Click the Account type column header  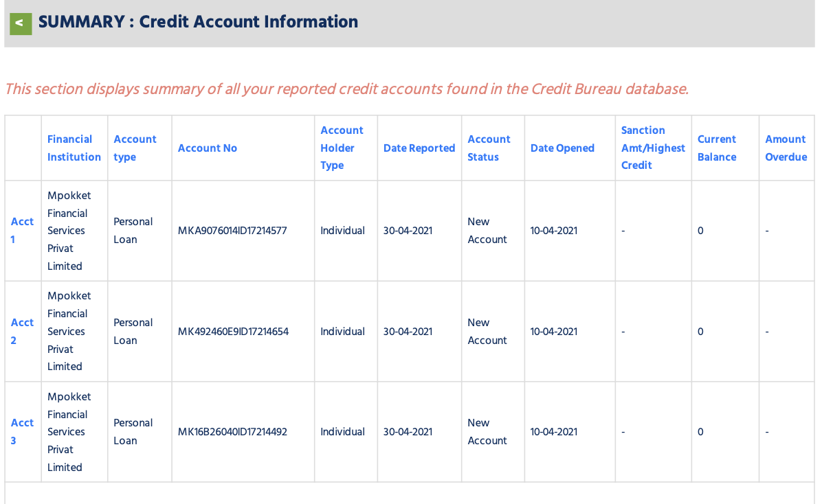135,148
